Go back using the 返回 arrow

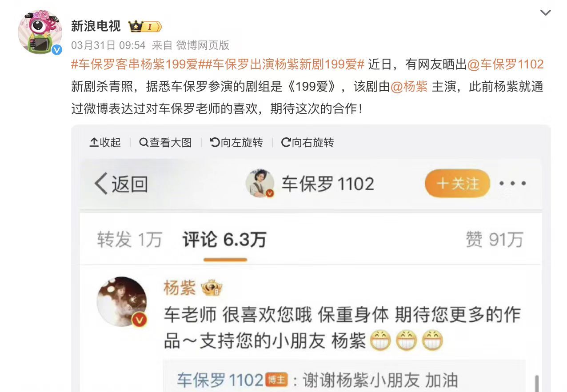[121, 184]
